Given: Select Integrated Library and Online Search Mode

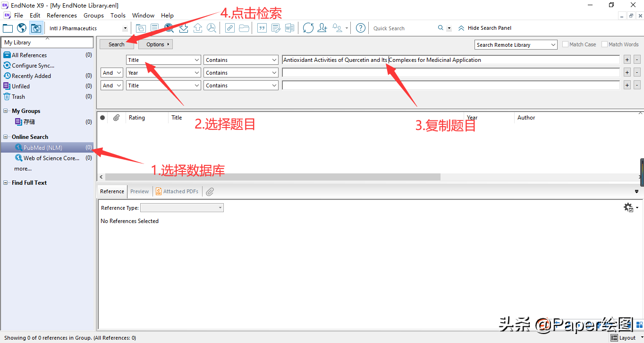Looking at the screenshot, I should [36, 28].
